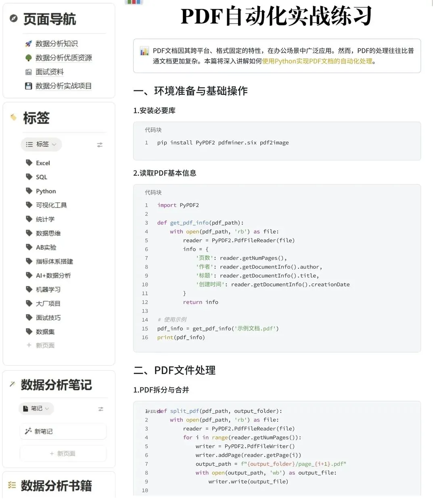
Task: Open the Excel tag page
Action: [43, 163]
